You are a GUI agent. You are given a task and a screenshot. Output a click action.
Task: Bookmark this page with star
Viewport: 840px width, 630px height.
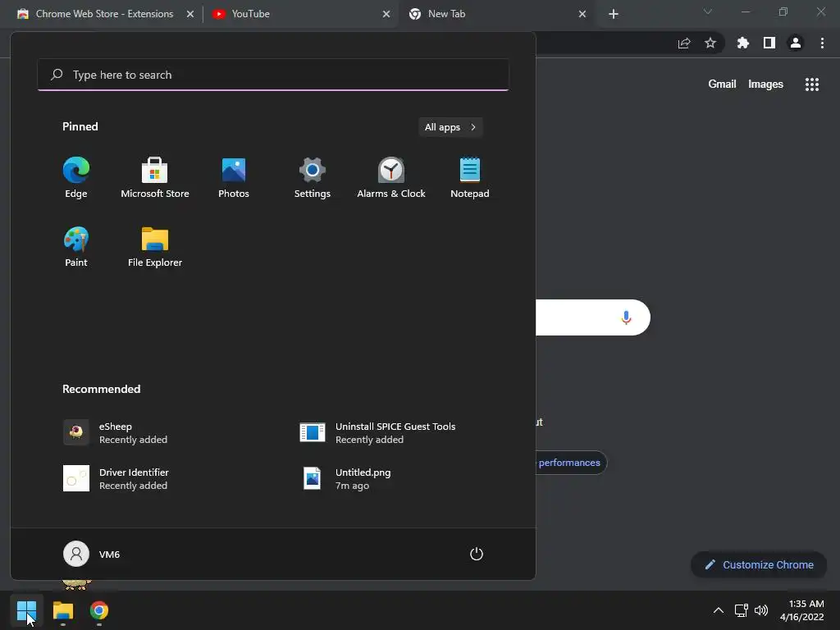(x=710, y=43)
